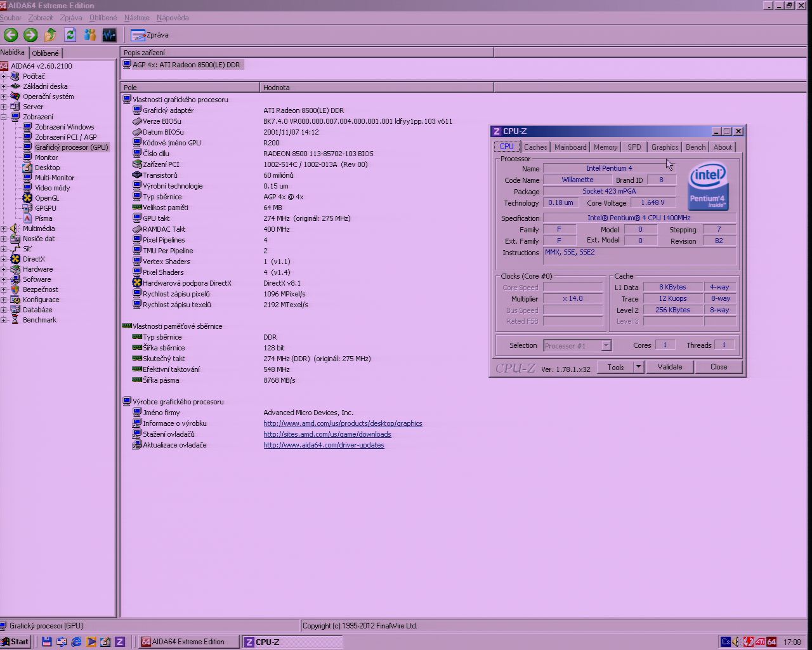Screen dimensions: 812x650
Task: Open the amd.com products graphics link
Action: [343, 423]
